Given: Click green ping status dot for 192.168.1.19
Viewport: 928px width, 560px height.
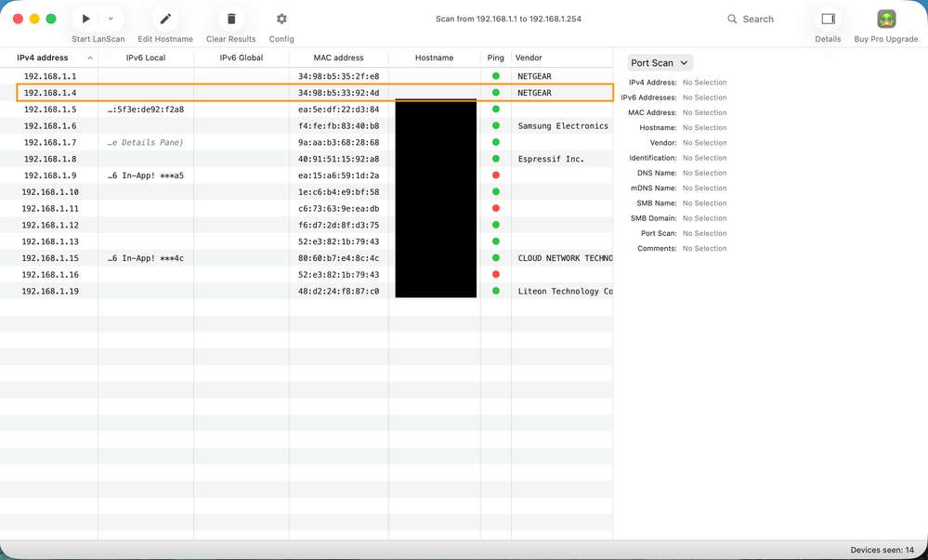Looking at the screenshot, I should pyautogui.click(x=496, y=292).
